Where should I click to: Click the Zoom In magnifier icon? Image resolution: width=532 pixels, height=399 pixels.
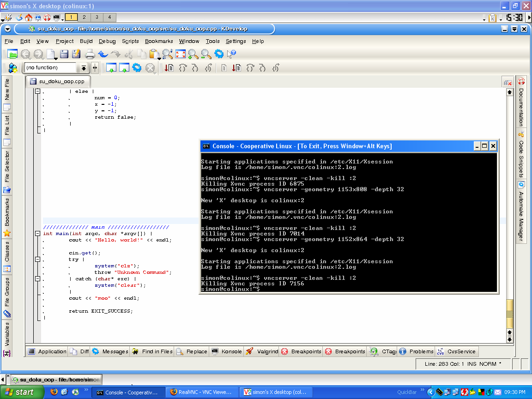click(193, 54)
